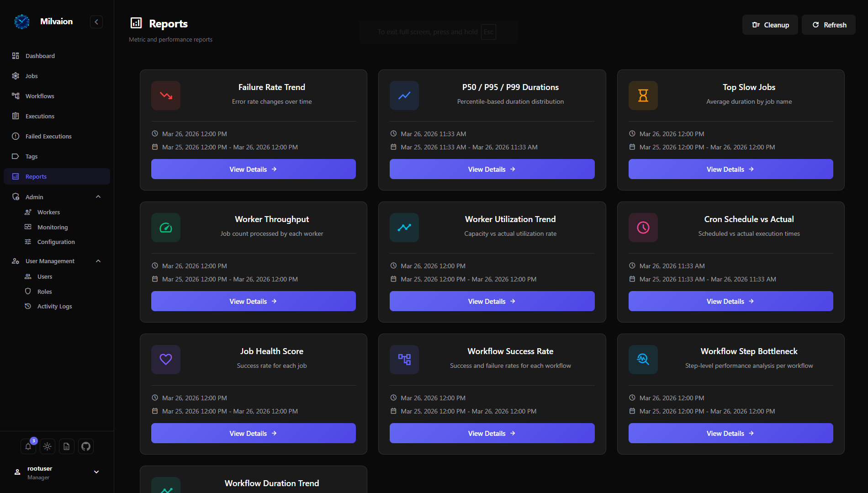868x493 pixels.
Task: Expand the rootuser account menu
Action: pyautogui.click(x=96, y=472)
